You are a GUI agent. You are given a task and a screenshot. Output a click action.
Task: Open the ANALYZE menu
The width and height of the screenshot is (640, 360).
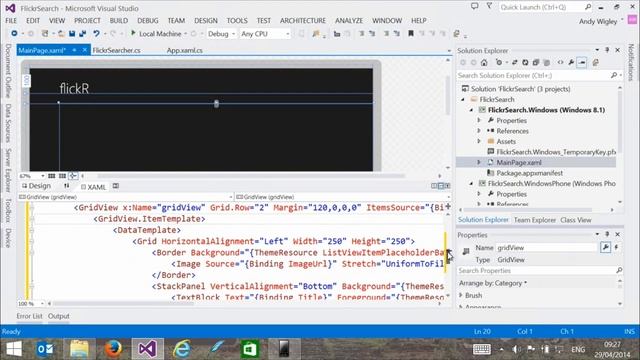349,20
